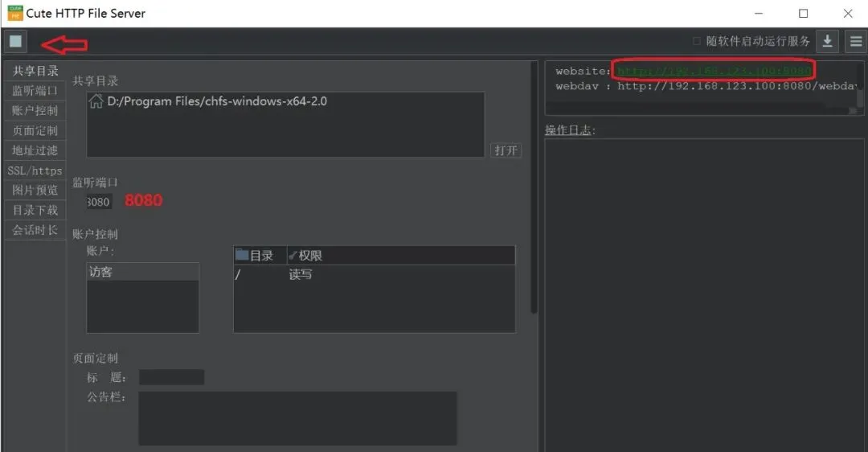Open the website http://192.168.123.100:8080 link

(714, 71)
